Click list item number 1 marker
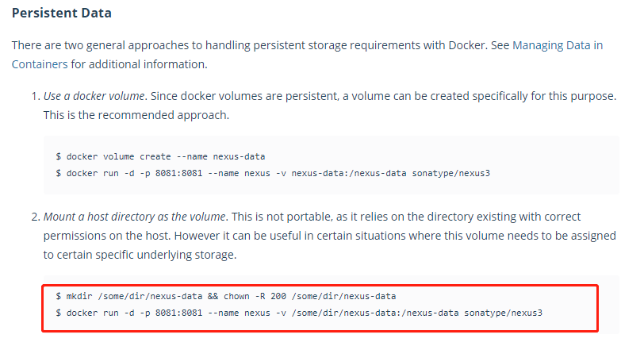 coord(35,95)
